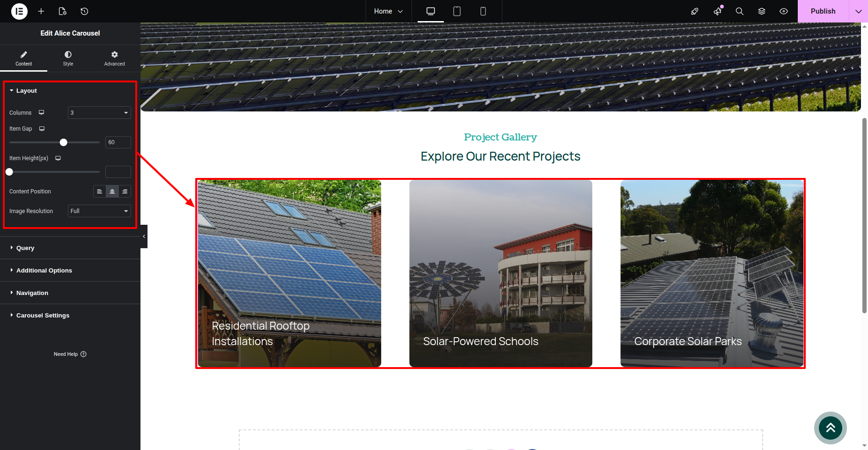868x450 pixels.
Task: Click the Item Gap slider handle
Action: [x=64, y=142]
